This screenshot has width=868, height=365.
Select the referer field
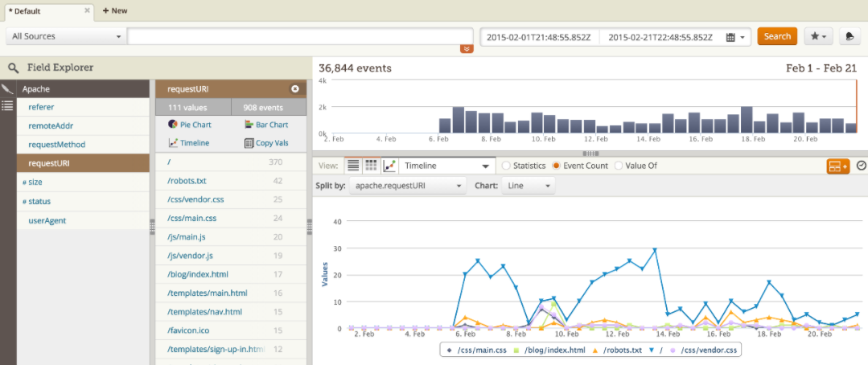coord(83,107)
